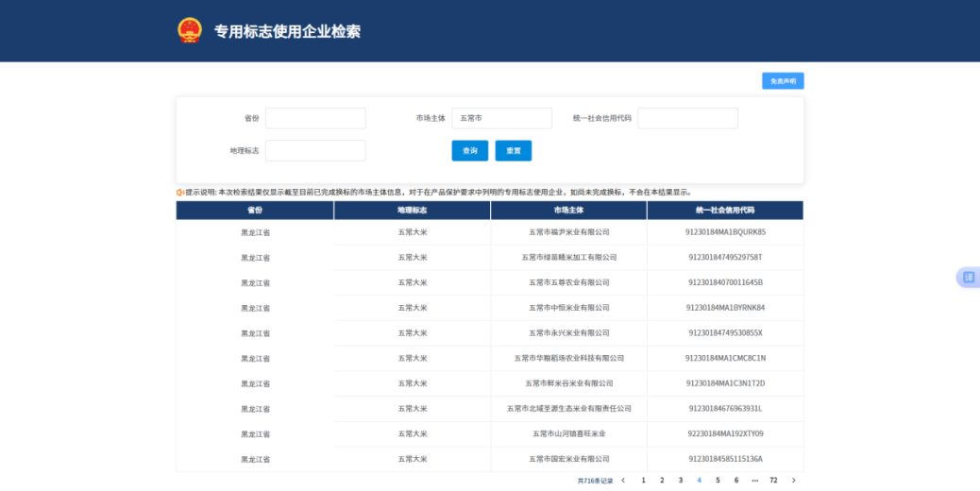This screenshot has height=491, width=980.
Task: Go to previous page using left arrow
Action: pyautogui.click(x=623, y=481)
